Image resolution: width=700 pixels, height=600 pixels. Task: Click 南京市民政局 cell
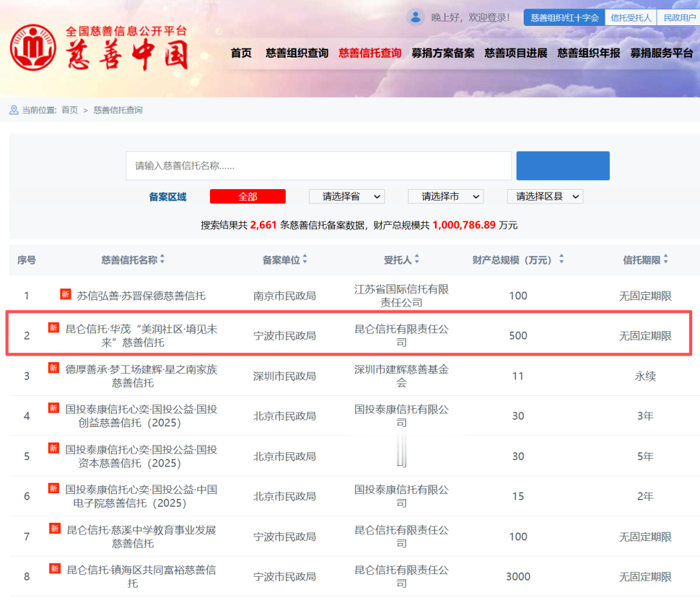click(285, 295)
